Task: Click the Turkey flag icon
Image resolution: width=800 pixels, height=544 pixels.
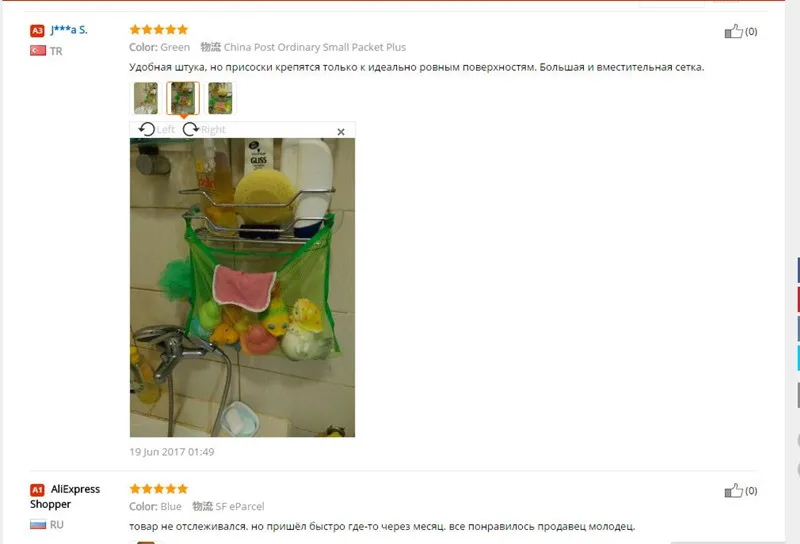Action: [38, 51]
